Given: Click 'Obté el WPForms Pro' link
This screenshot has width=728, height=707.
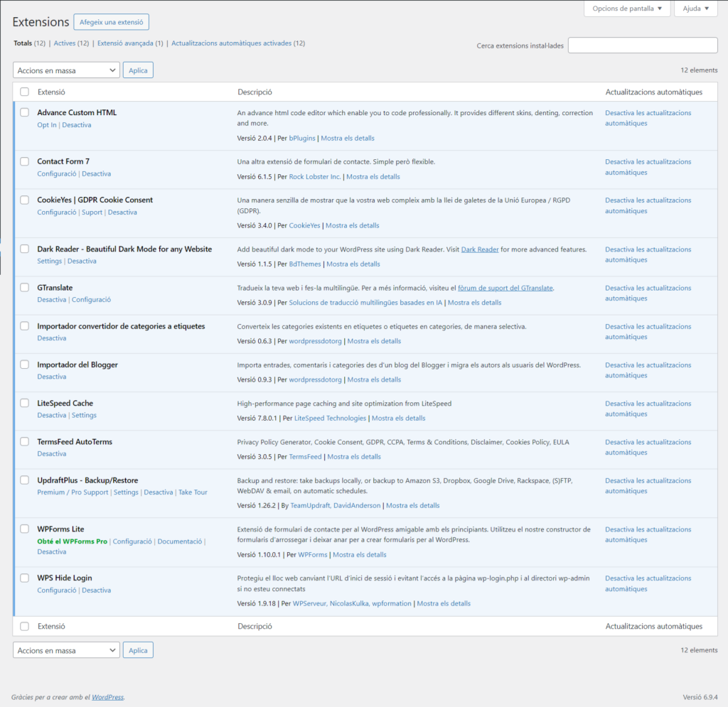Looking at the screenshot, I should pos(72,541).
